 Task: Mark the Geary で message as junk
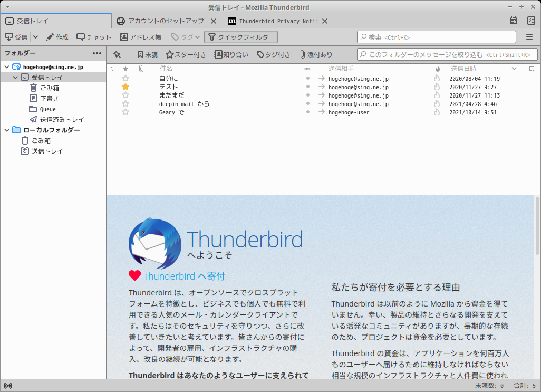(437, 112)
